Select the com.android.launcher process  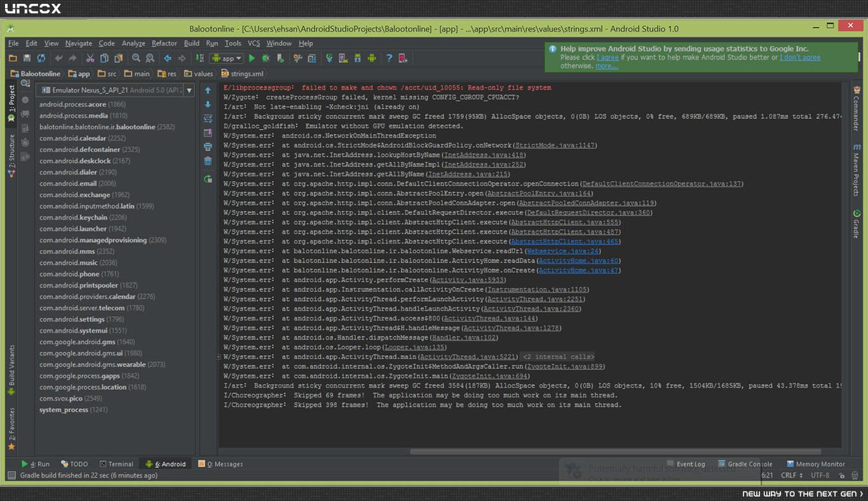(x=83, y=229)
